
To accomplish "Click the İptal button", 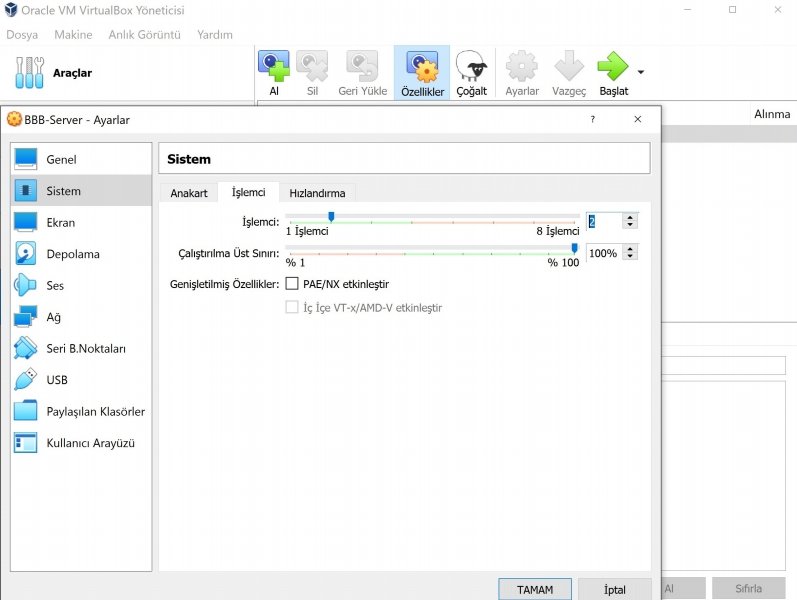I will [x=614, y=589].
